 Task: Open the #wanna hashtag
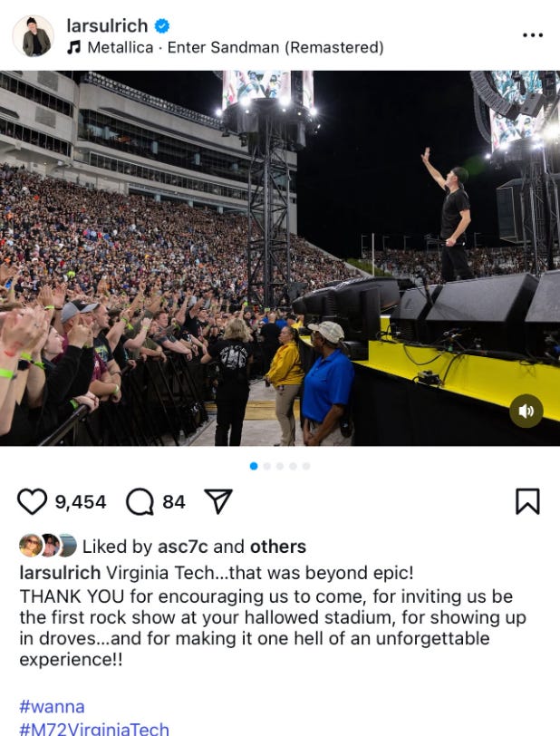pyautogui.click(x=53, y=706)
